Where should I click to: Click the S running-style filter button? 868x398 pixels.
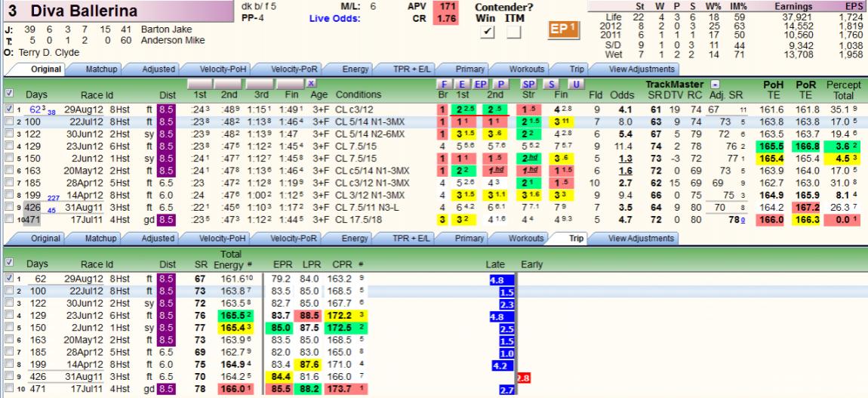pos(551,84)
